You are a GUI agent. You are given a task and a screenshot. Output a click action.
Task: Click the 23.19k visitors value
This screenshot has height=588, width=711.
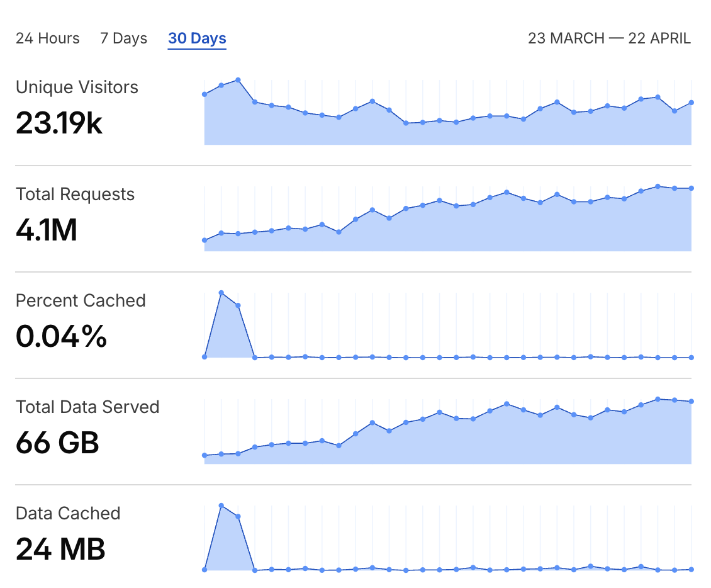click(x=59, y=123)
